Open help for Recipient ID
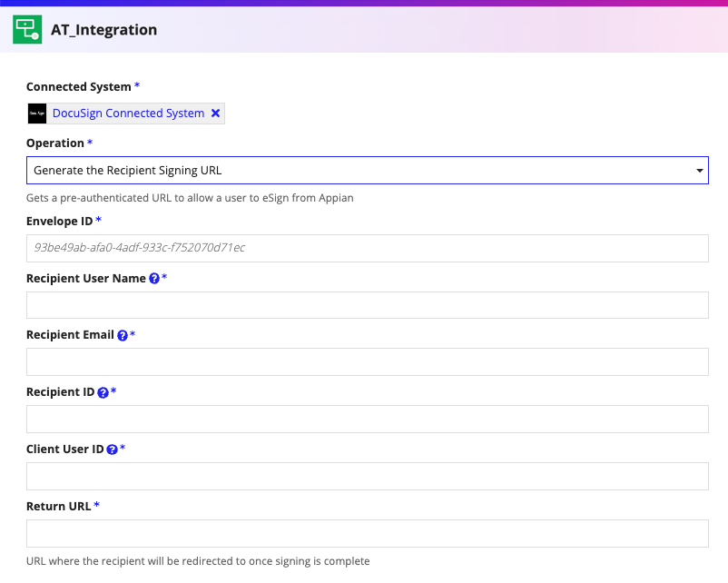This screenshot has width=728, height=583. coord(102,391)
